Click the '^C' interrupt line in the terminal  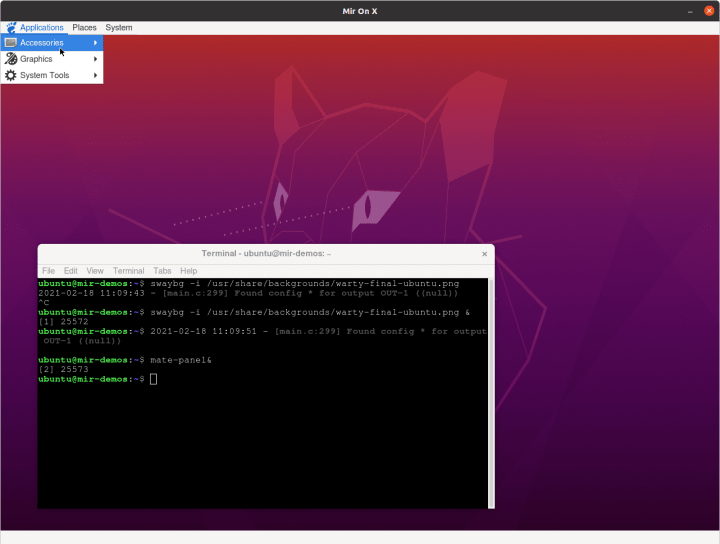click(x=44, y=303)
